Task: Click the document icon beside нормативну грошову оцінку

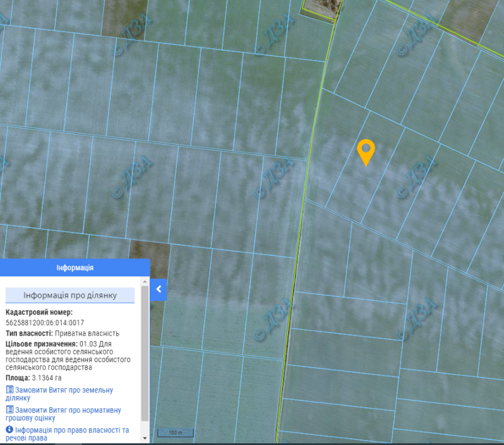Action: point(10,410)
